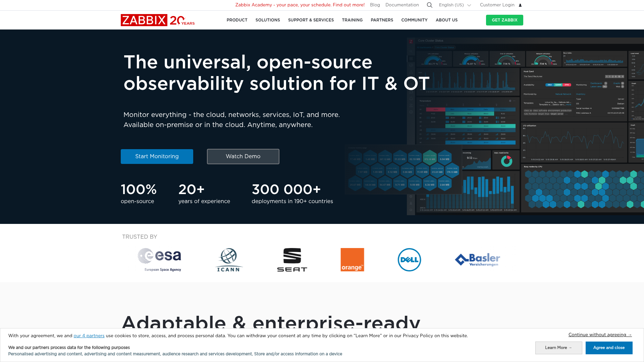Open the site search magnifier icon
Viewport: 644px width, 362px height.
(x=429, y=5)
